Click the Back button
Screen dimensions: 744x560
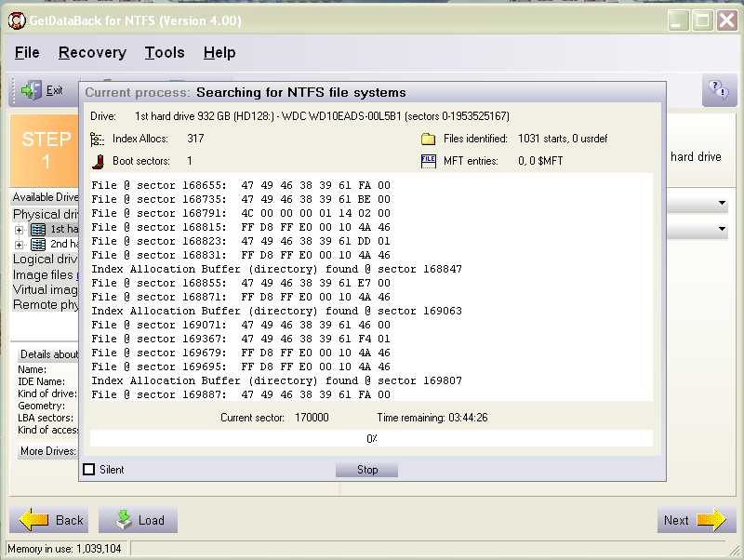(x=49, y=520)
